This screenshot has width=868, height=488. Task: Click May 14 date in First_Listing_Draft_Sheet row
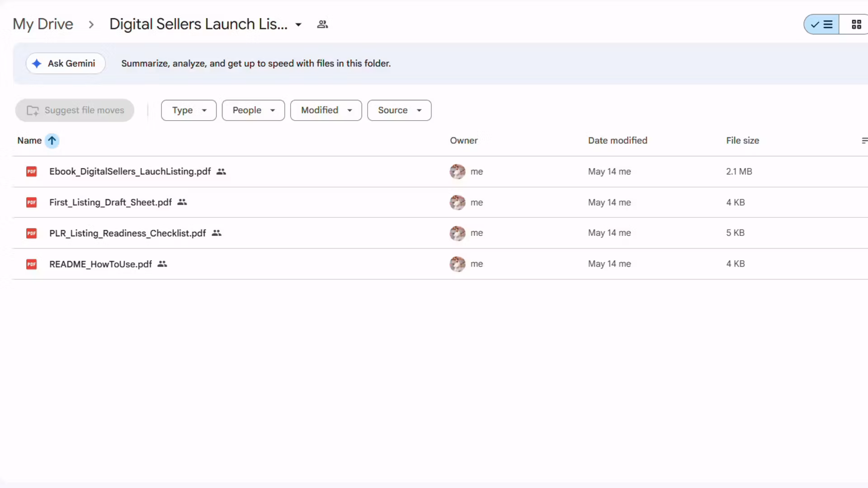tap(609, 202)
